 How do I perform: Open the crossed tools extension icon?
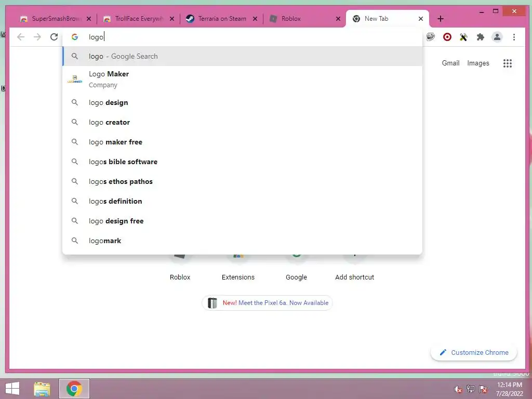pos(463,37)
